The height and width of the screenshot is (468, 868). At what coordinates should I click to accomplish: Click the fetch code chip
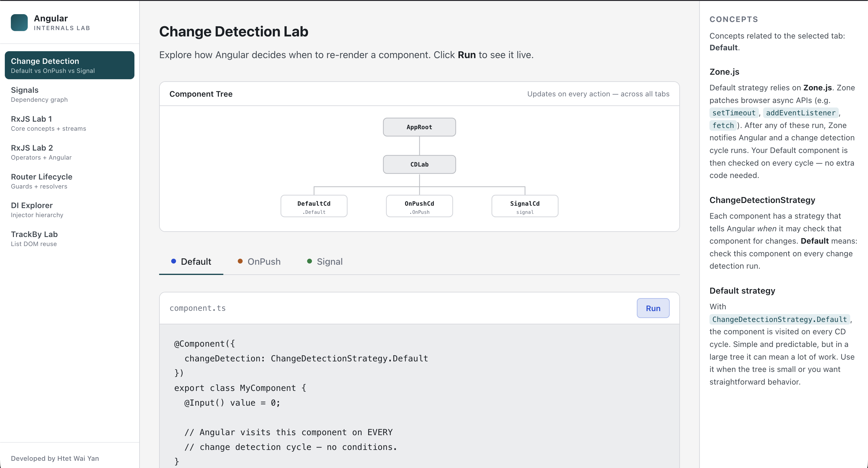click(723, 125)
